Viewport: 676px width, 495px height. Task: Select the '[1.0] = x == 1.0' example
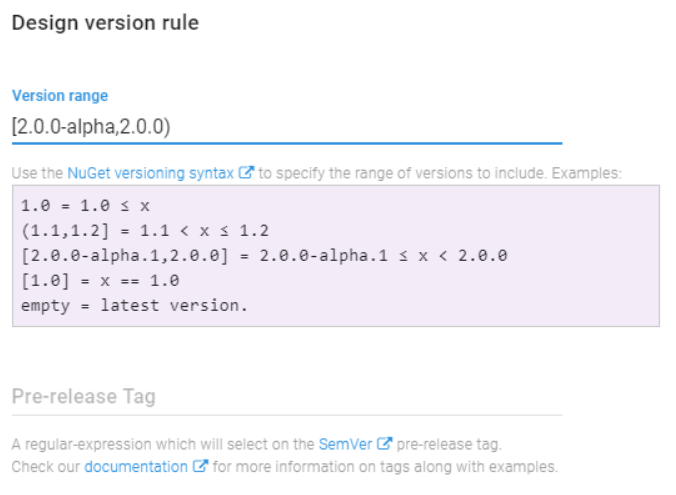click(100, 281)
